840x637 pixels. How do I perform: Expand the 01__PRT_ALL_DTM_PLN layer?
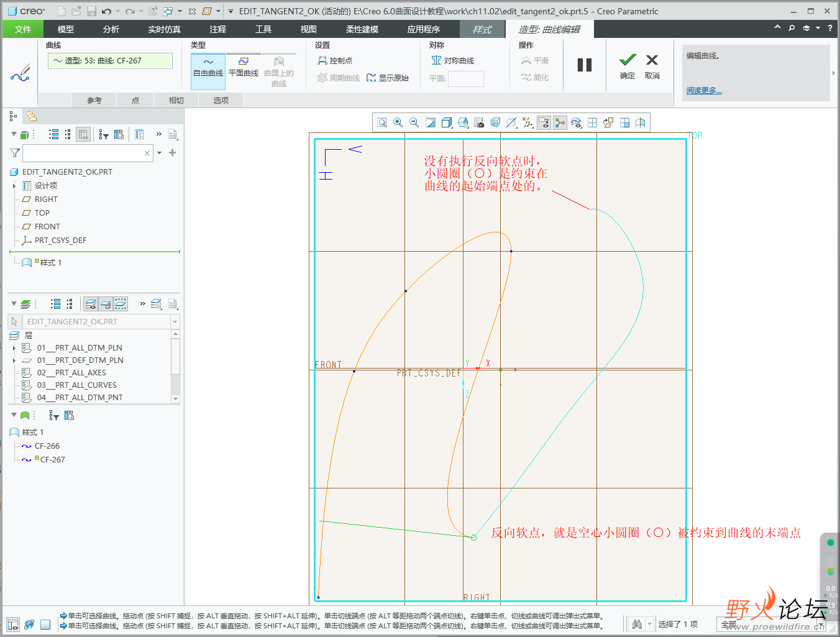pyautogui.click(x=14, y=348)
